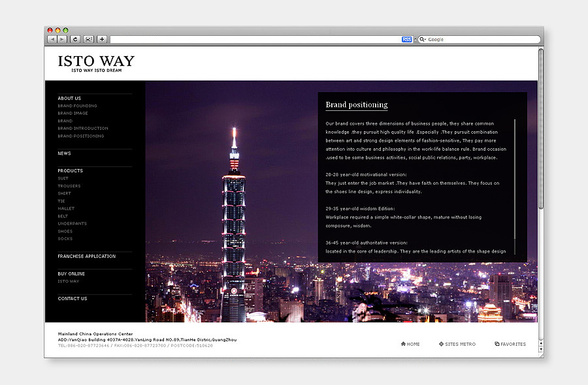
Task: Click the stop loading icon in the toolbar
Action: pyautogui.click(x=88, y=39)
